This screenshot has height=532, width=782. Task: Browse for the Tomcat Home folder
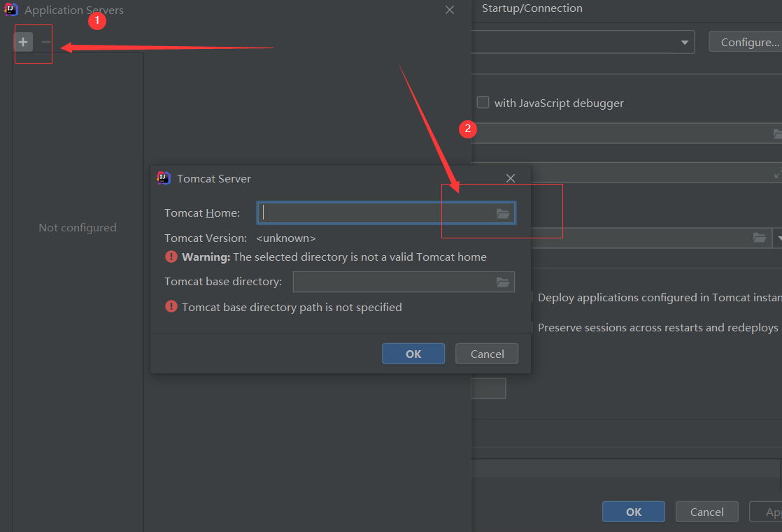[503, 213]
